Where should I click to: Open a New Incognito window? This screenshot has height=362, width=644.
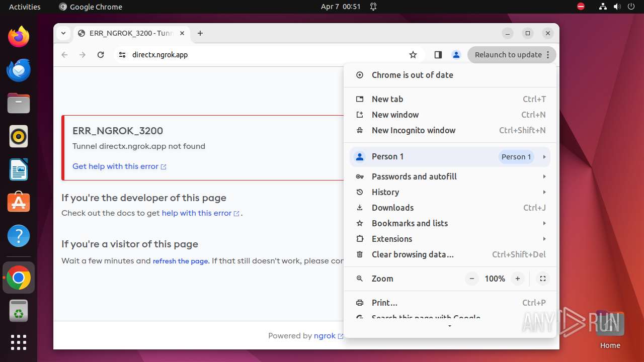450,130
